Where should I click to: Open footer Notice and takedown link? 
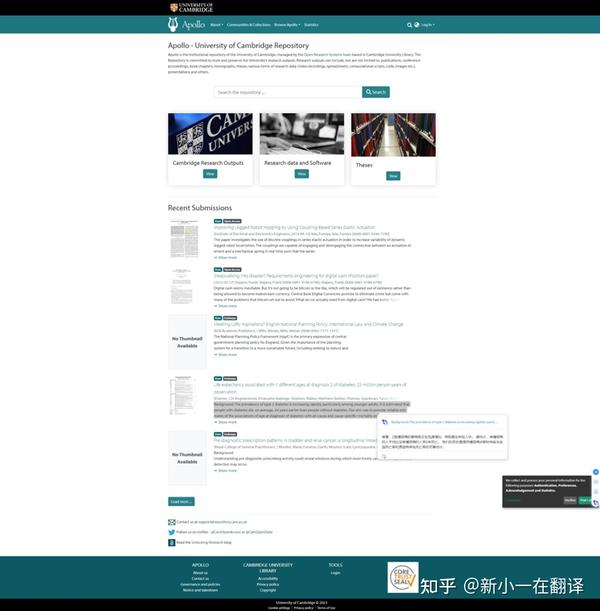(200, 590)
